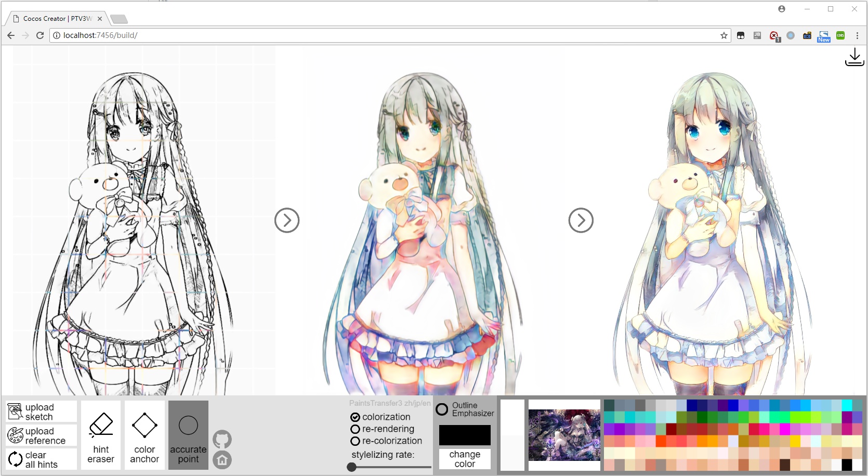Click the upload reference button
868x476 pixels.
[42, 435]
